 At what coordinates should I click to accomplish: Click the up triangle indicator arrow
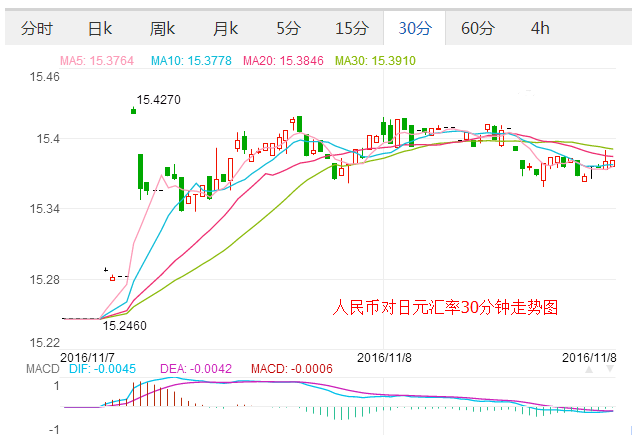point(589,370)
